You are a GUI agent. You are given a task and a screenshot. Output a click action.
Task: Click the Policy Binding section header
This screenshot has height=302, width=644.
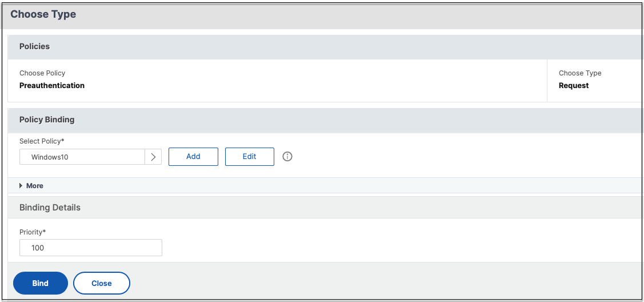(47, 120)
